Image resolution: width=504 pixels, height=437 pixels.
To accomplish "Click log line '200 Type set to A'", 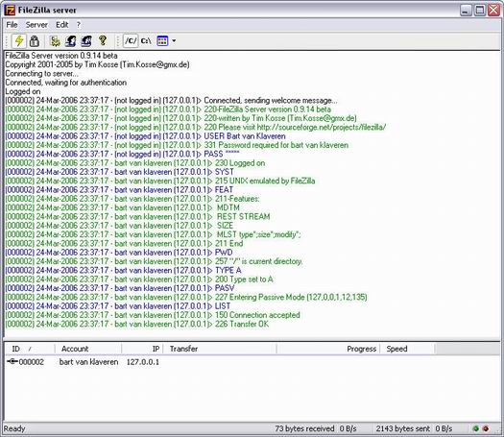I will pos(139,279).
